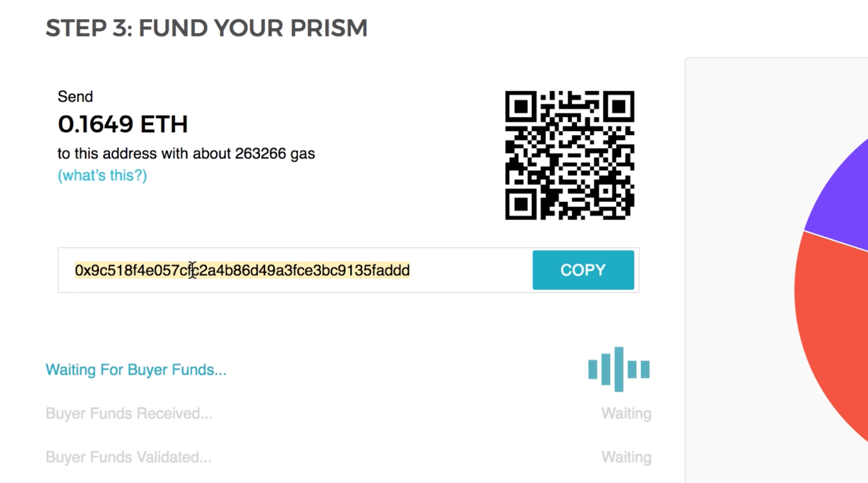Click the QR code's bottom-left finder square

(x=521, y=204)
